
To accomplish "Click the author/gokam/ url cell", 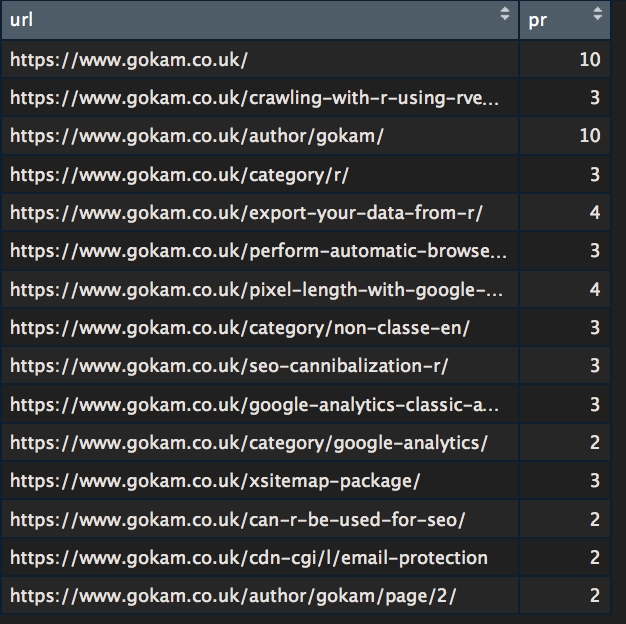I will coord(196,136).
